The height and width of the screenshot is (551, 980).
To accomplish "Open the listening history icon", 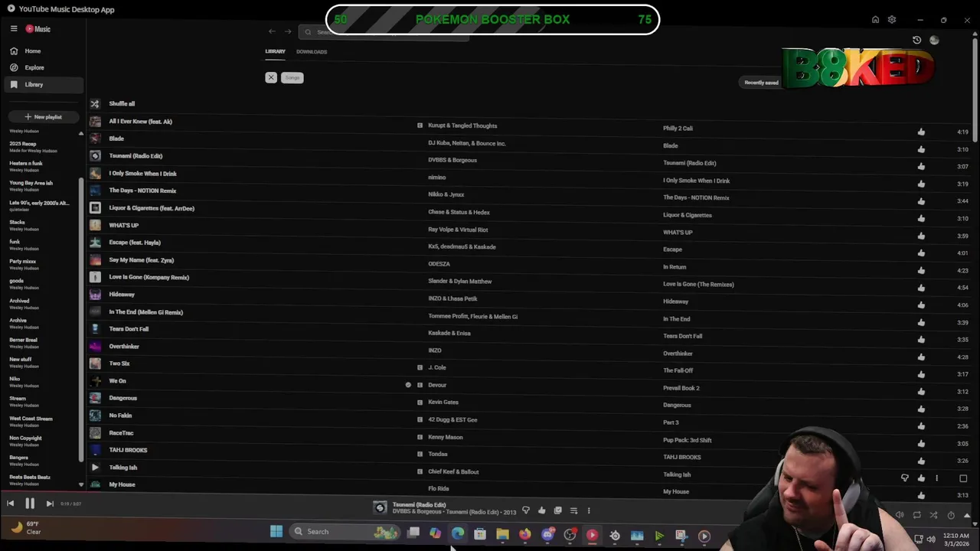I will [x=917, y=40].
